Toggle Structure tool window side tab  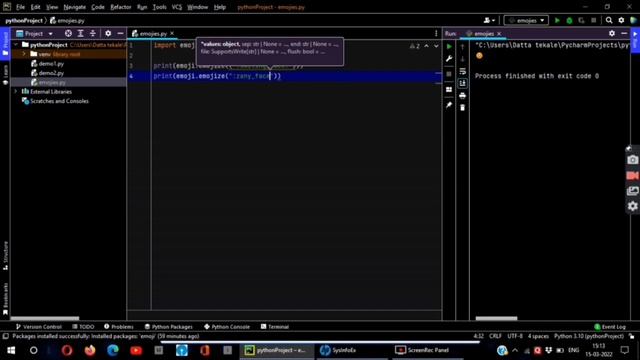pyautogui.click(x=5, y=256)
